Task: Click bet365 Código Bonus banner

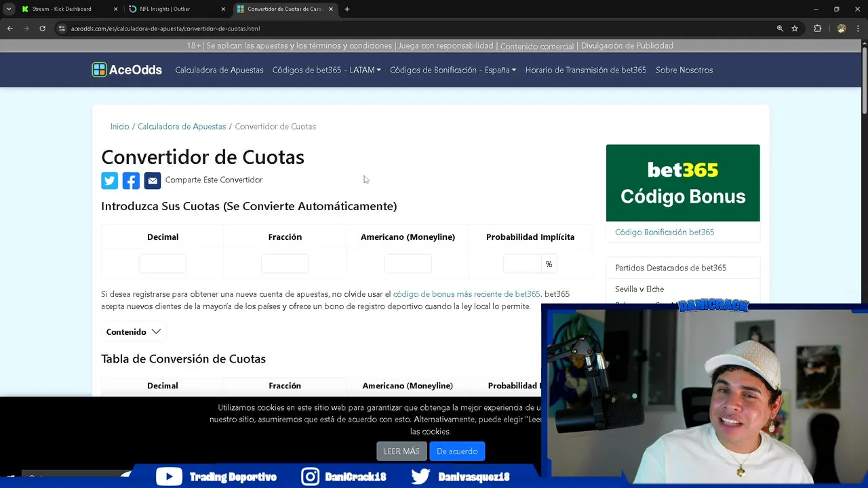Action: click(x=683, y=183)
